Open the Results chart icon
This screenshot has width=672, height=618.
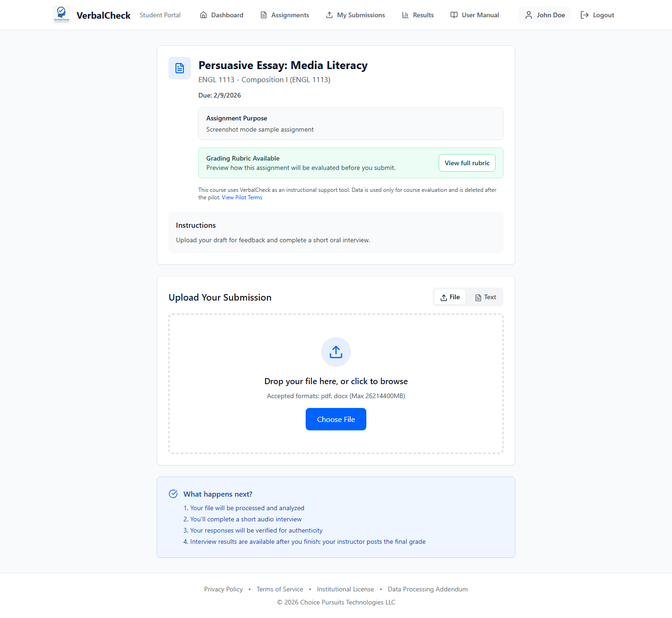pos(405,14)
